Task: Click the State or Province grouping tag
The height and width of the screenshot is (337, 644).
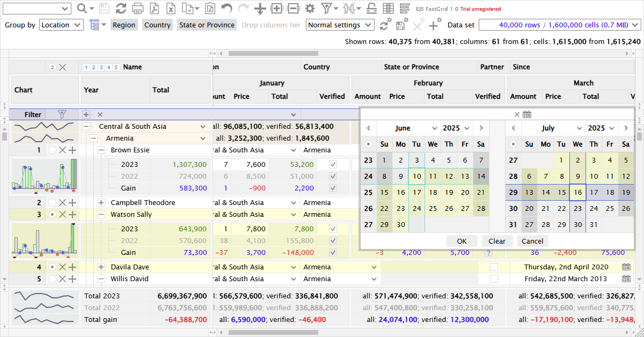Action: [207, 25]
